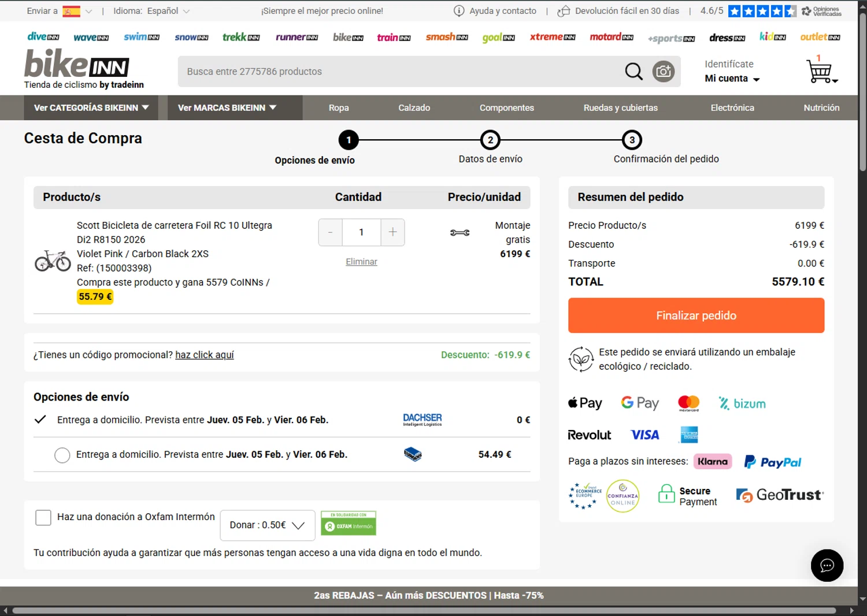Open the Mi cuenta dropdown
This screenshot has width=867, height=616.
click(732, 79)
